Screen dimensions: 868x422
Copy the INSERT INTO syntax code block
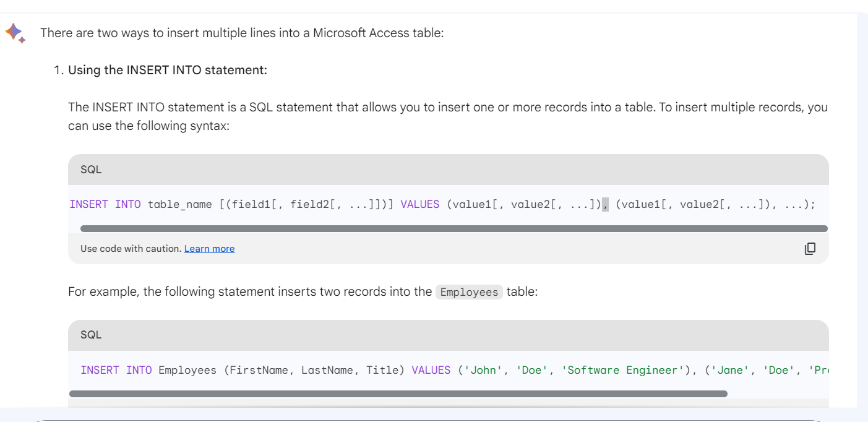[x=810, y=248]
